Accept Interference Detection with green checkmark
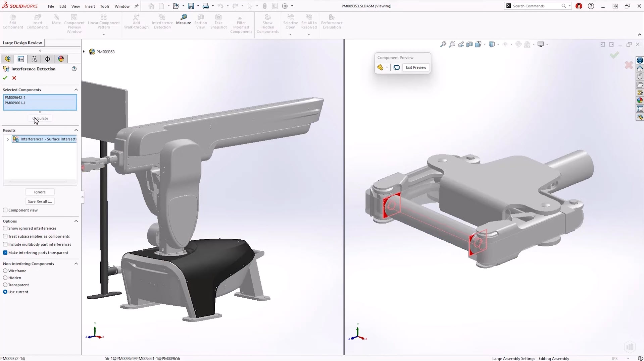 5,78
